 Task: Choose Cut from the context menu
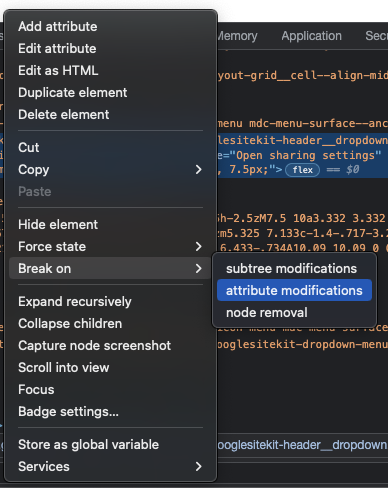click(109, 147)
